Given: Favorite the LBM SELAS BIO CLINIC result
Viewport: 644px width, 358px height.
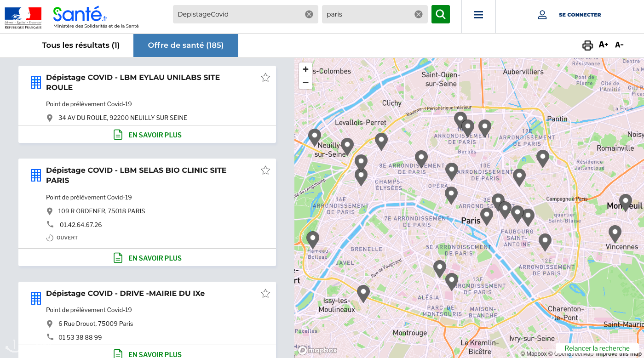Looking at the screenshot, I should pos(265,170).
